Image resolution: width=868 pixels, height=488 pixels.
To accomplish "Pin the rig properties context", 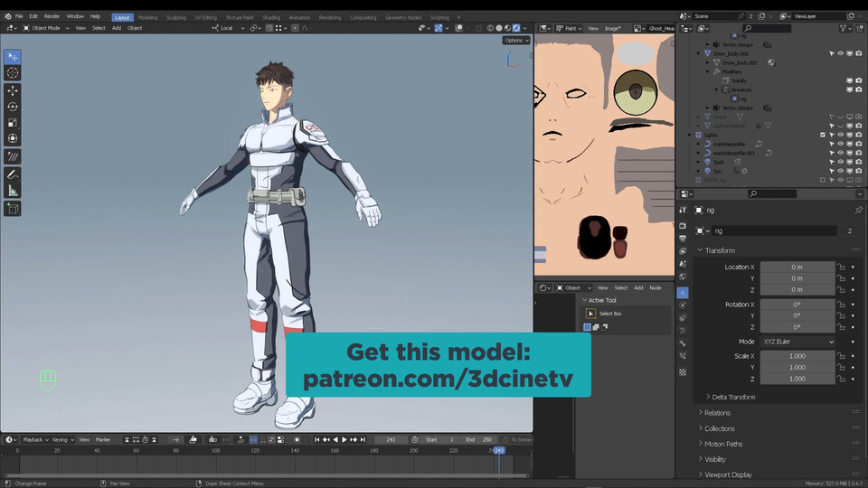I will pos(859,211).
